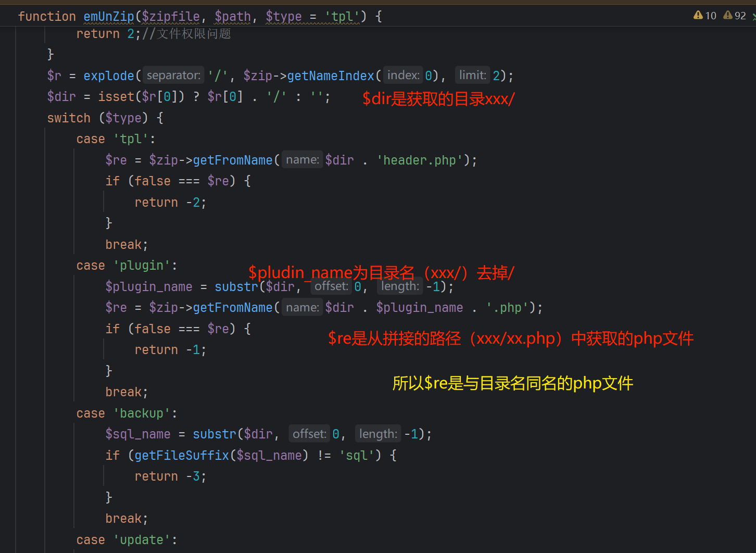
Task: Click the 'return -3;' statement
Action: tap(170, 476)
